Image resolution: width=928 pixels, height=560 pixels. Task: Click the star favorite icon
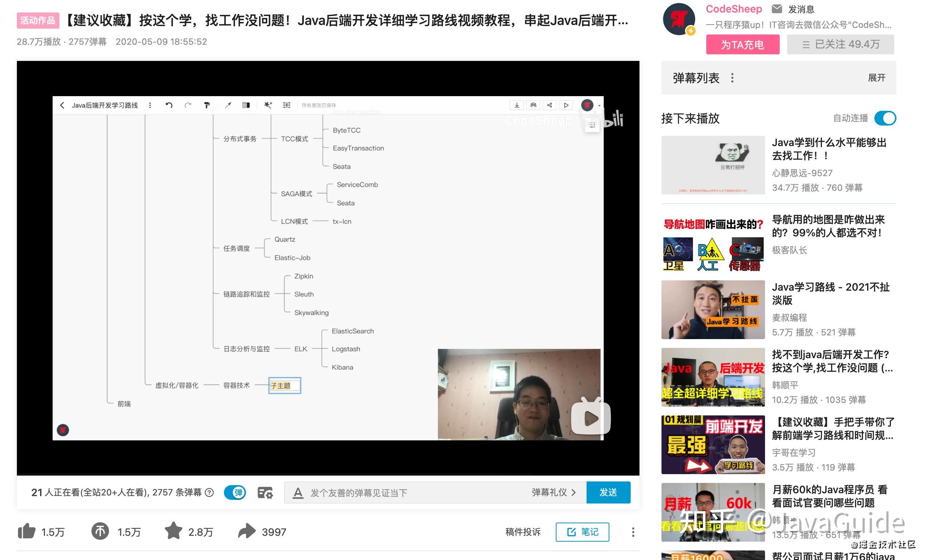pyautogui.click(x=174, y=531)
